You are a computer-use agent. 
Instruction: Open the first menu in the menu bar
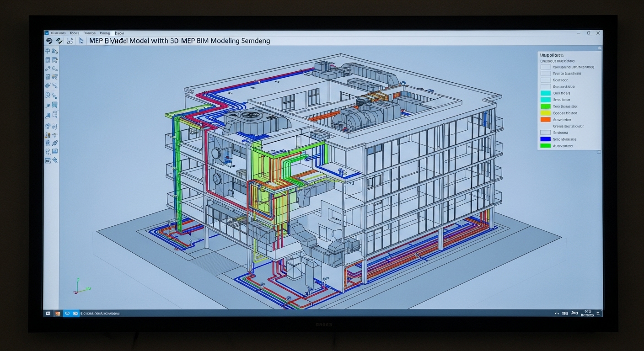(x=58, y=33)
